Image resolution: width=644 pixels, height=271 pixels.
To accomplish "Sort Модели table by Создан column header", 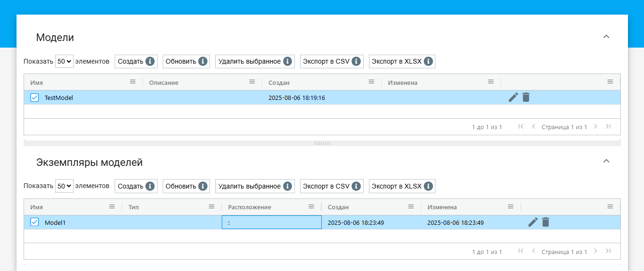I will pos(279,82).
